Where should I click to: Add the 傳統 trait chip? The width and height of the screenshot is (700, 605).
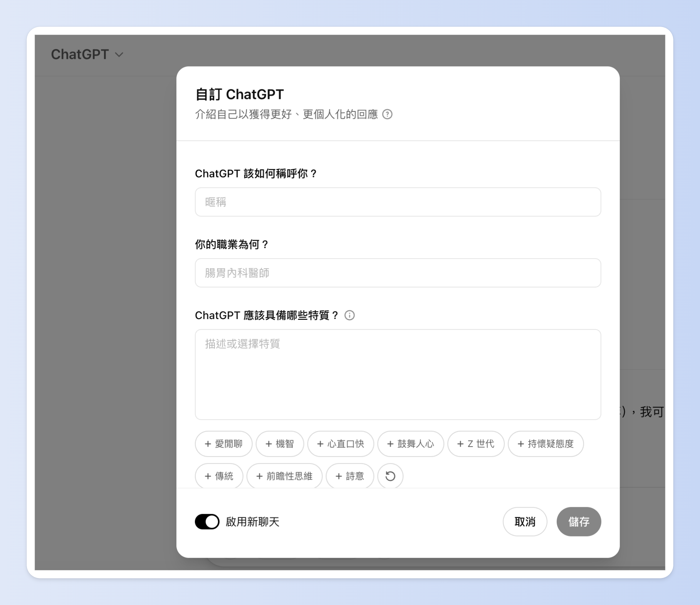pyautogui.click(x=219, y=476)
